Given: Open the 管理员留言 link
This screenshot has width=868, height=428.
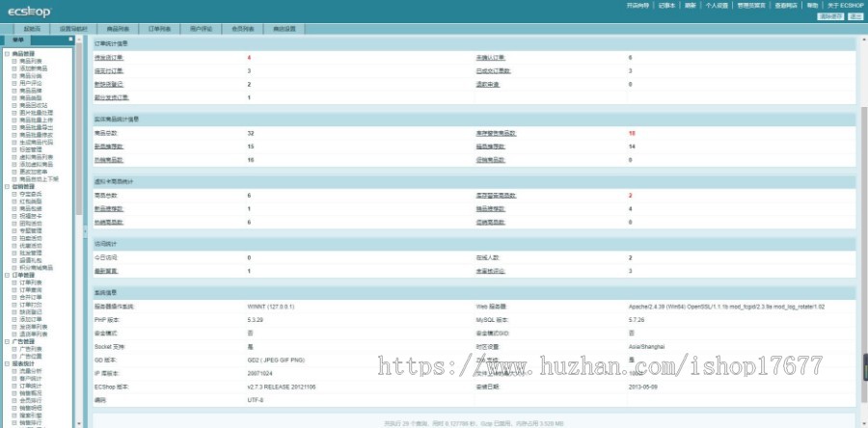Looking at the screenshot, I should point(751,6).
